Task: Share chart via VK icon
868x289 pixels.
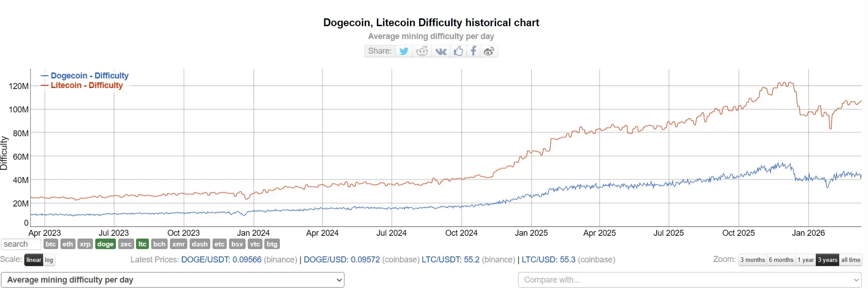Action: tap(441, 51)
